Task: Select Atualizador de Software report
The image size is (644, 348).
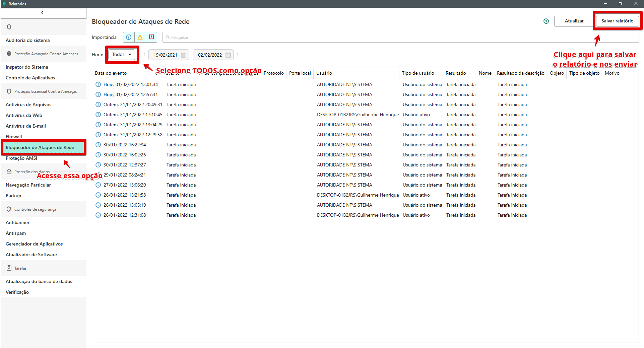Action: click(x=31, y=255)
